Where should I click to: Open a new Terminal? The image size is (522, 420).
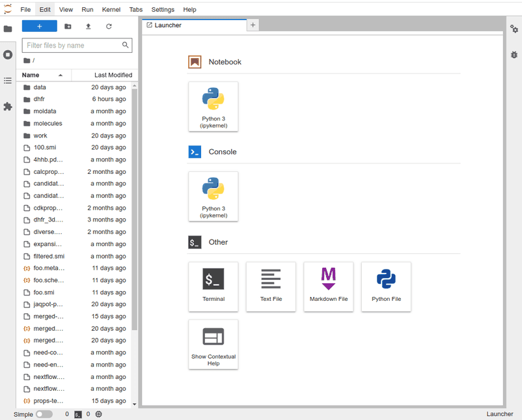213,287
